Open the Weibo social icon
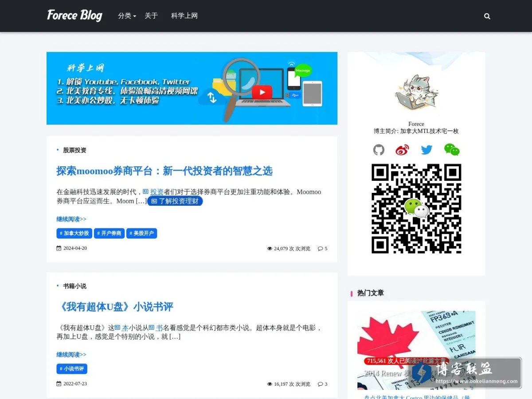The image size is (532, 399). click(x=403, y=150)
